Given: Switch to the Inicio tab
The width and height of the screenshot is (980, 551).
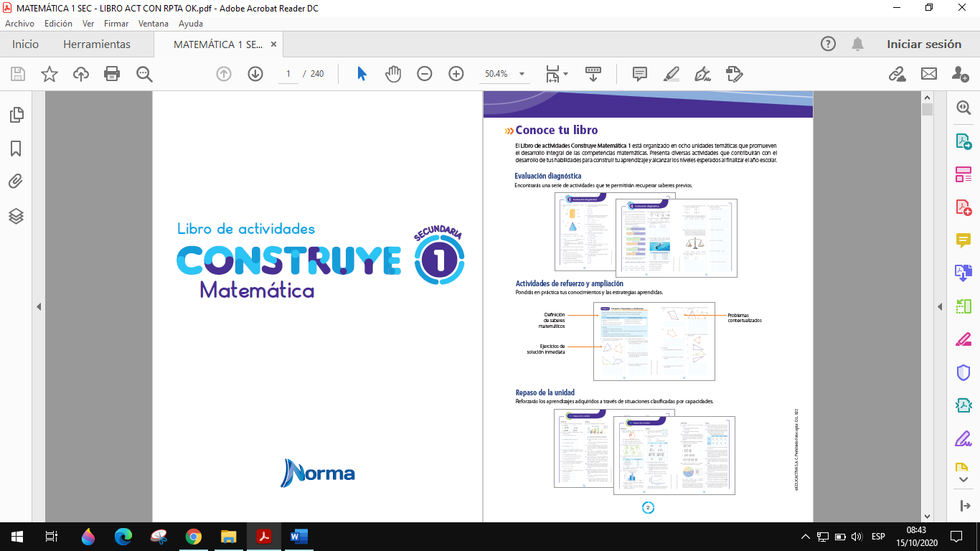Looking at the screenshot, I should 26,44.
